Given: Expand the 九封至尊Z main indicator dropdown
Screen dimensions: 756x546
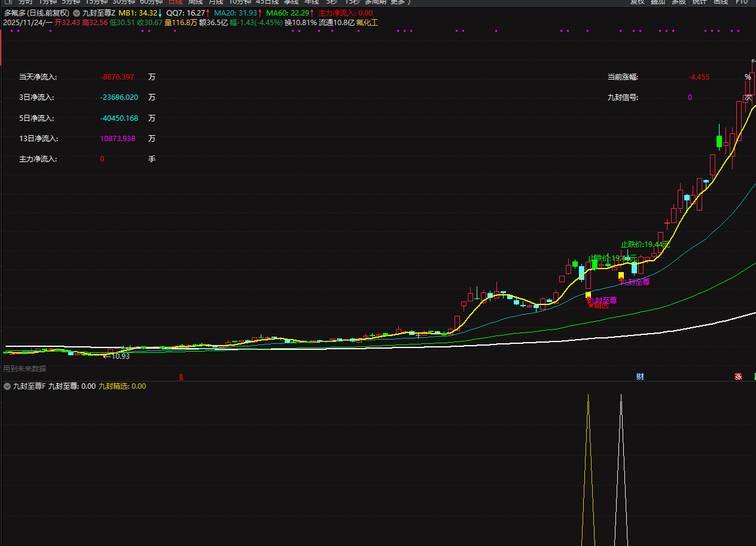Looking at the screenshot, I should pos(77,13).
